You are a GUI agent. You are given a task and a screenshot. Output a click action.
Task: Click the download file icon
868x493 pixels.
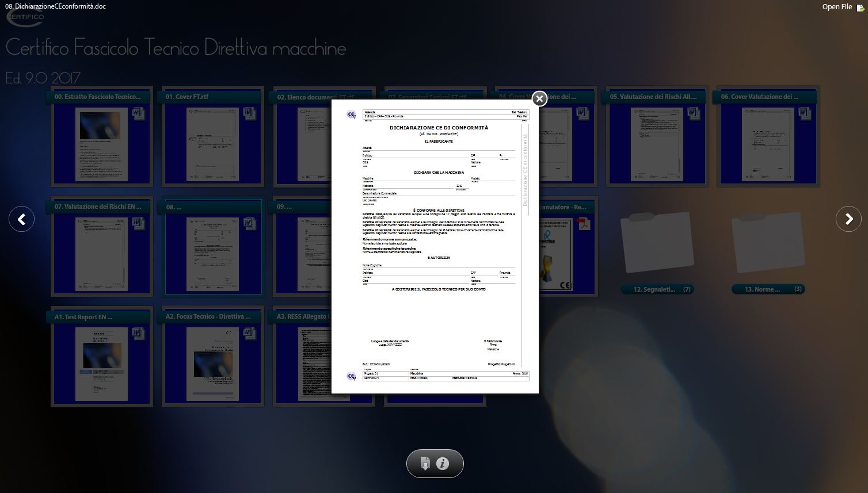click(x=425, y=464)
